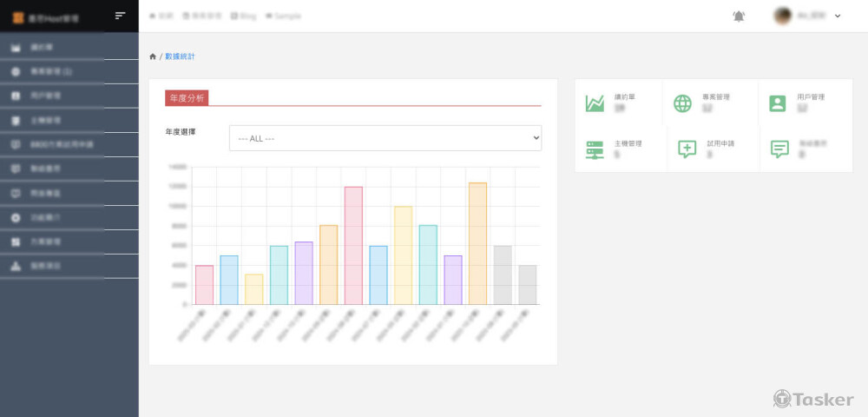This screenshot has height=417, width=868.
Task: Go home via the breadcrumb house icon
Action: [x=153, y=56]
